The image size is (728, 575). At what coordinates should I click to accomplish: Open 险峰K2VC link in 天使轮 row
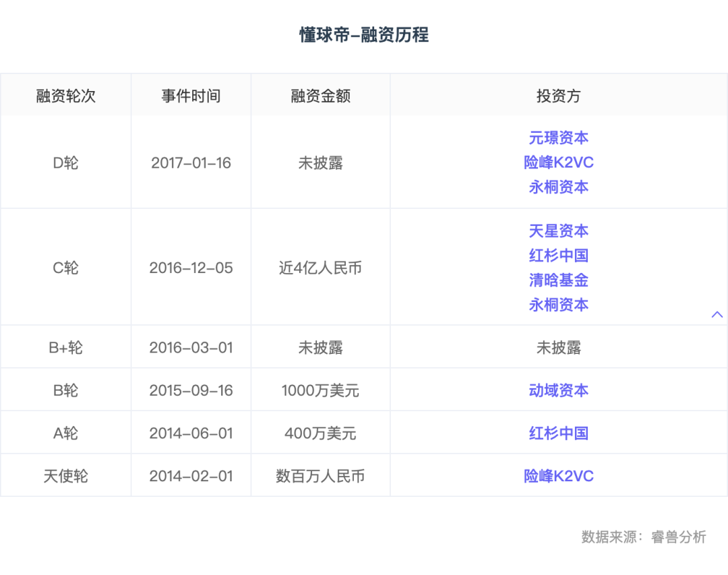point(559,476)
